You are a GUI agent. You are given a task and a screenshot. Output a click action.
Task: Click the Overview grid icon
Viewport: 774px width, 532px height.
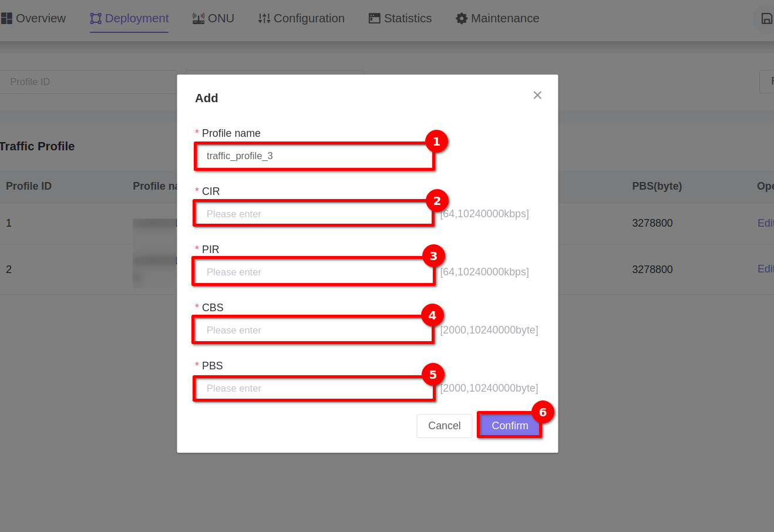(x=6, y=19)
